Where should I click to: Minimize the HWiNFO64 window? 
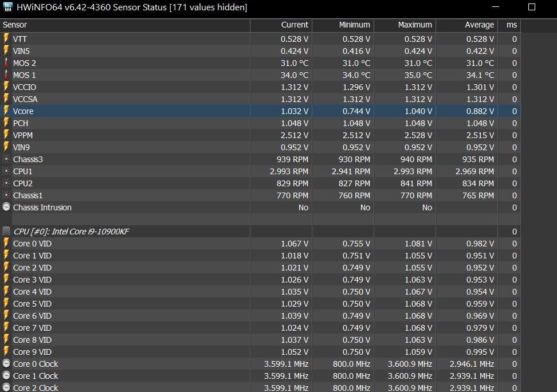coord(496,7)
